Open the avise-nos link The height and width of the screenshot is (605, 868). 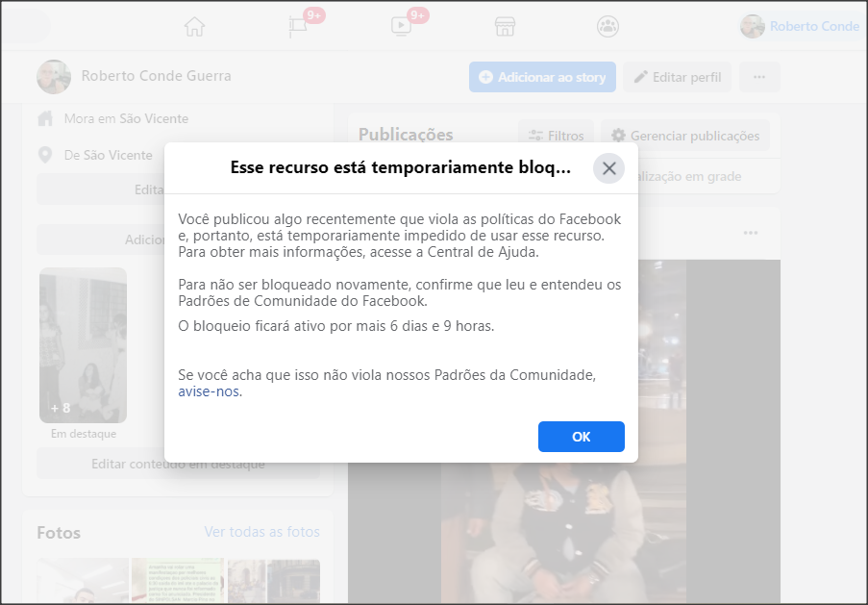tap(210, 391)
